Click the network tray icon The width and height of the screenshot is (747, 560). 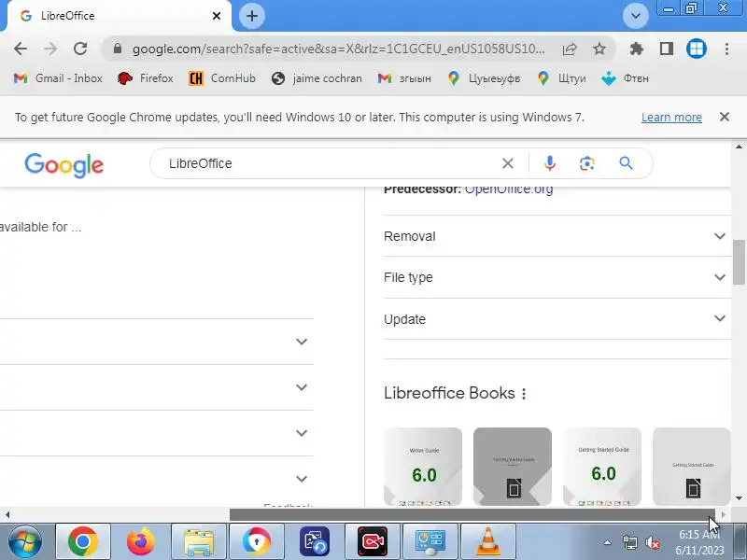(x=629, y=542)
